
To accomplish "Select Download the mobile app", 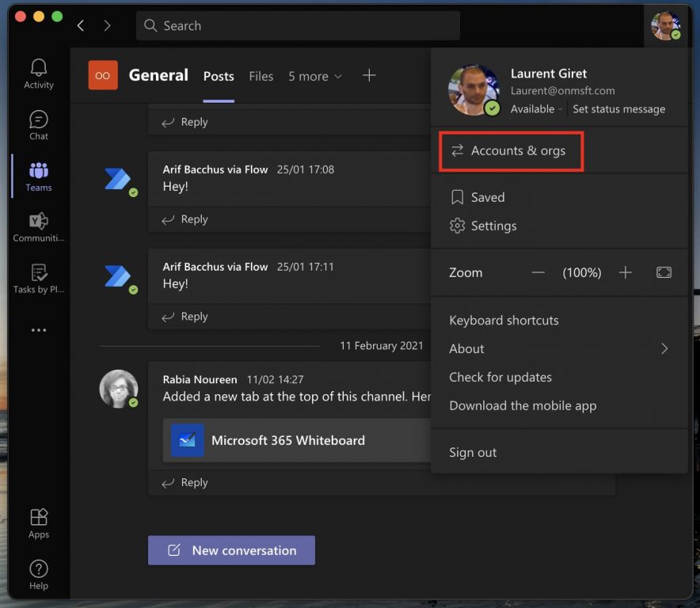I will click(523, 406).
